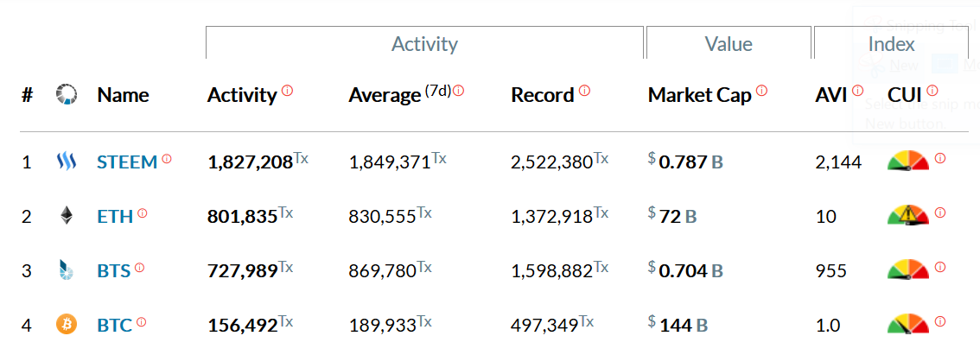This screenshot has width=980, height=355.
Task: Sort by the Market Cap column header
Action: [x=699, y=96]
